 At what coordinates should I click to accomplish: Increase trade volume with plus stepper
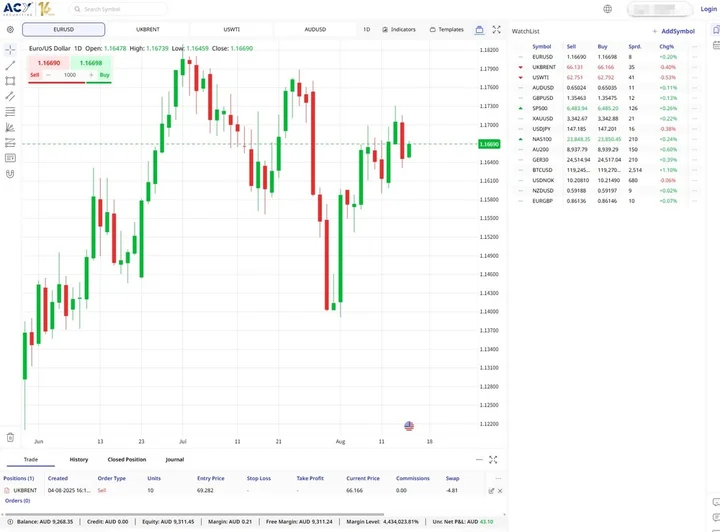click(x=90, y=75)
